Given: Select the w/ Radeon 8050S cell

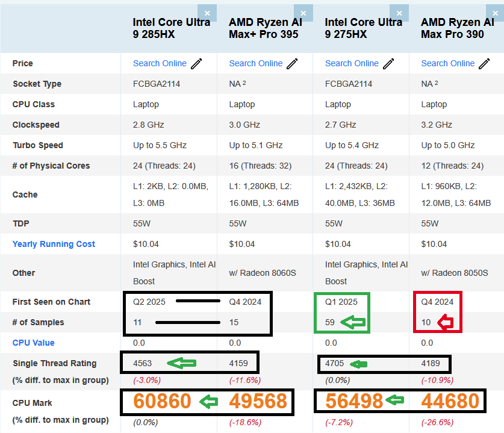Looking at the screenshot, I should (455, 273).
